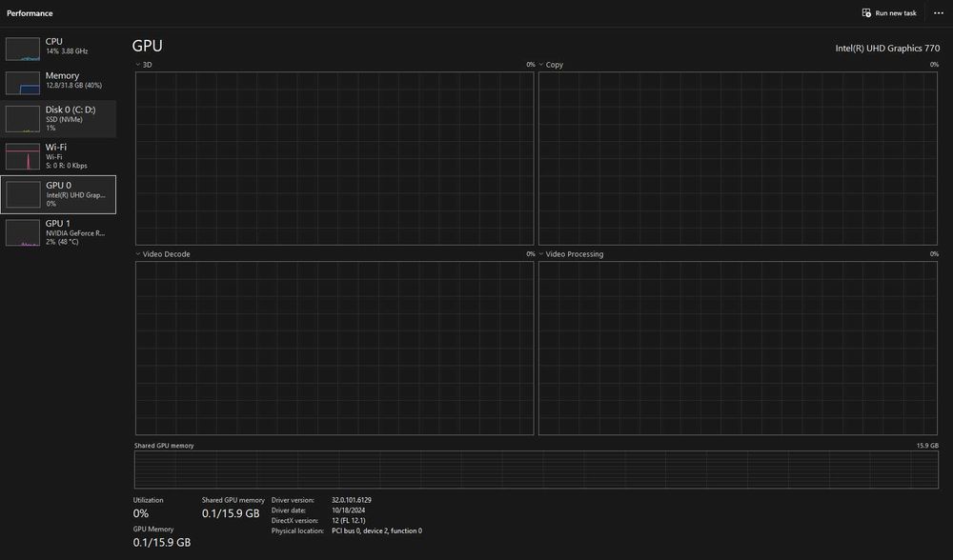Click the Performance page title
Screen dimensions: 953x560
[x=30, y=13]
